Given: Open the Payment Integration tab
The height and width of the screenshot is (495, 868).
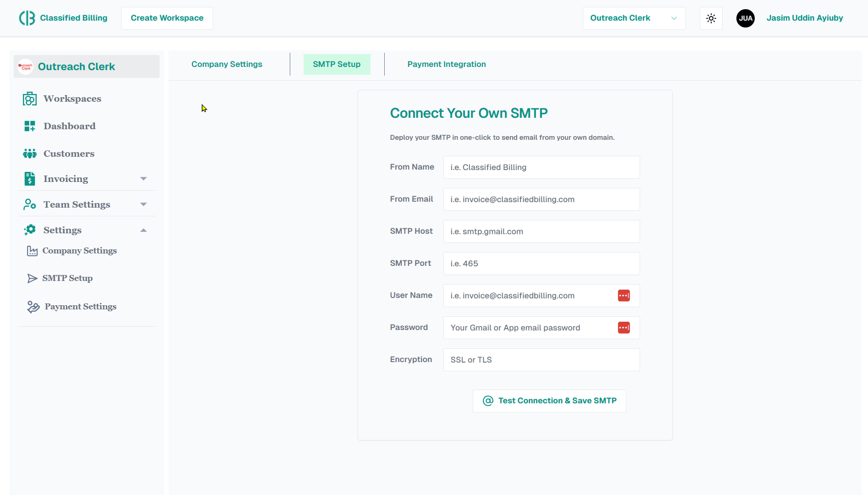Looking at the screenshot, I should pos(446,64).
